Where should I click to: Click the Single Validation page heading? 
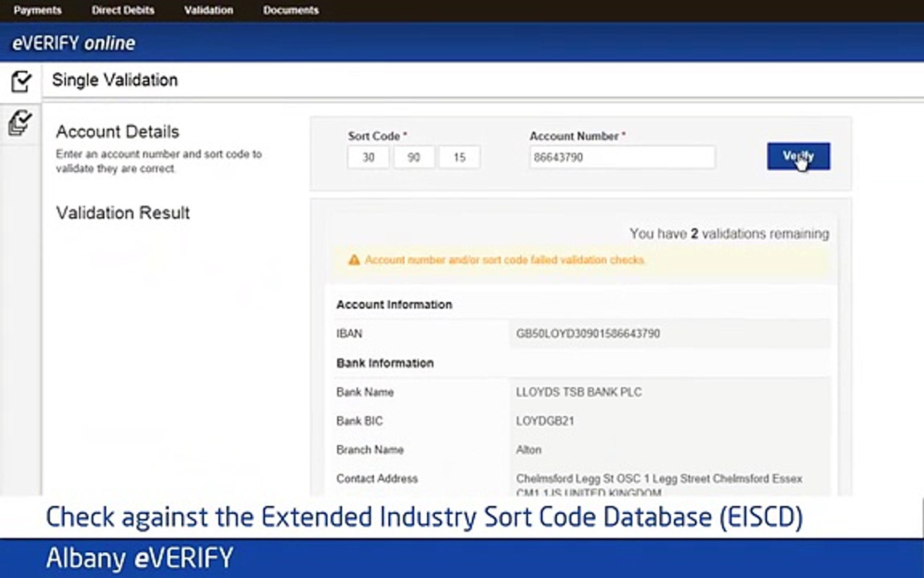click(x=114, y=80)
